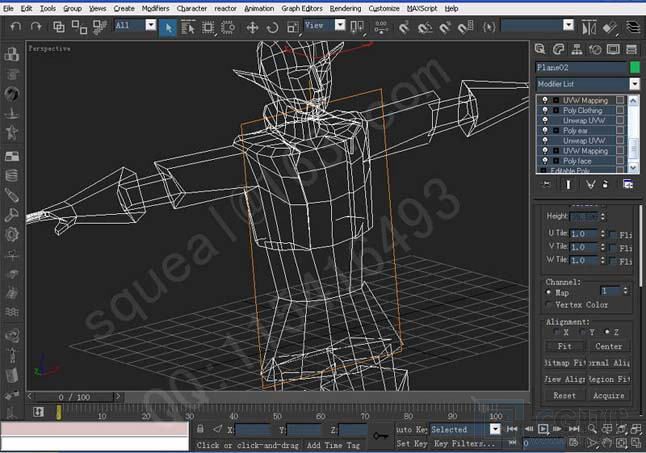This screenshot has width=646, height=453.
Task: Toggle lightbulb of Poly ear modifier
Action: pos(545,131)
